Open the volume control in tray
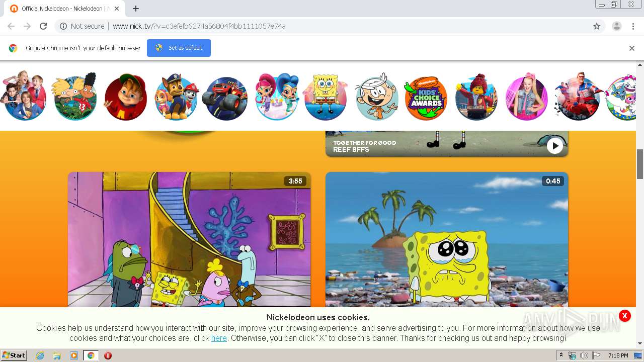Image resolution: width=644 pixels, height=362 pixels. [584, 355]
